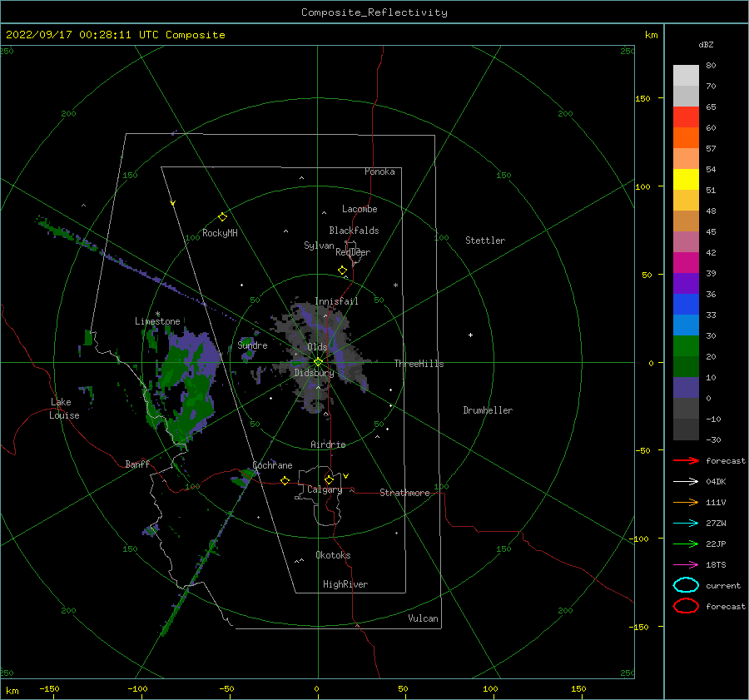
Task: Select the Lake Louise label
Action: 64,409
